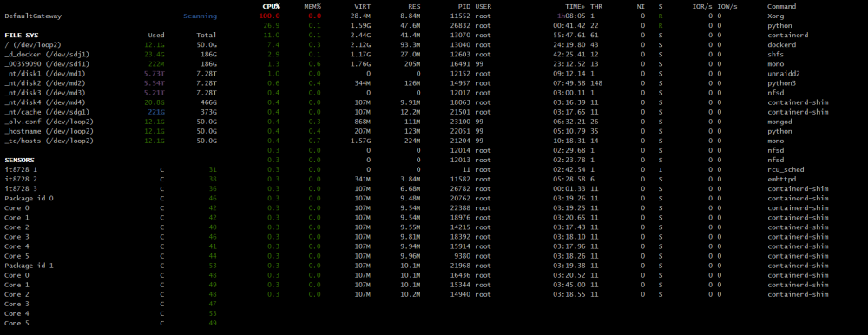Click PID 14940 in the last process row
The image size is (868, 335).
coord(459,294)
